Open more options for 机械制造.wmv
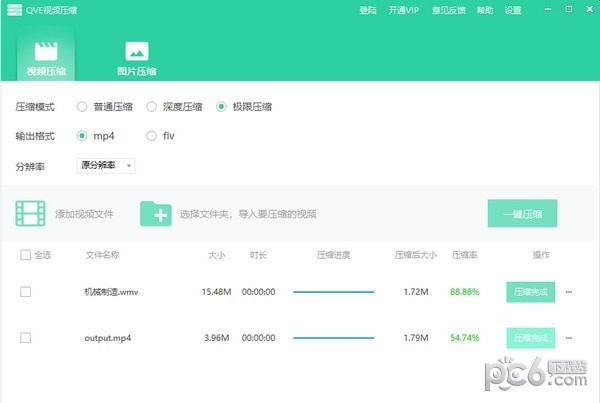 coord(569,292)
